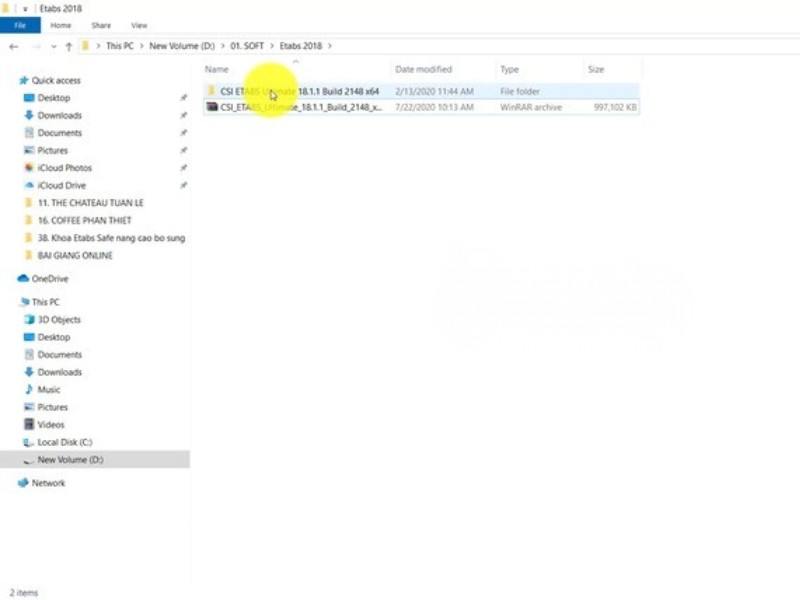Open iCloud Photos in Quick access

[x=64, y=168]
